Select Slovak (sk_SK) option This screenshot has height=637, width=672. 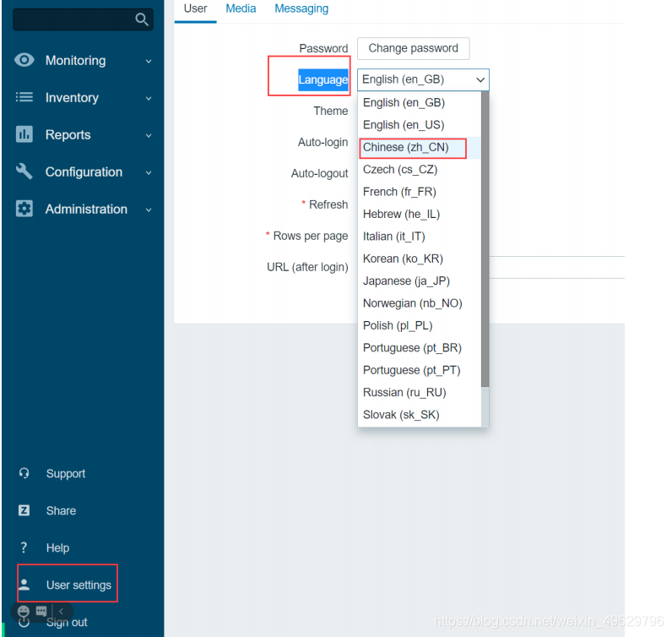pyautogui.click(x=419, y=415)
